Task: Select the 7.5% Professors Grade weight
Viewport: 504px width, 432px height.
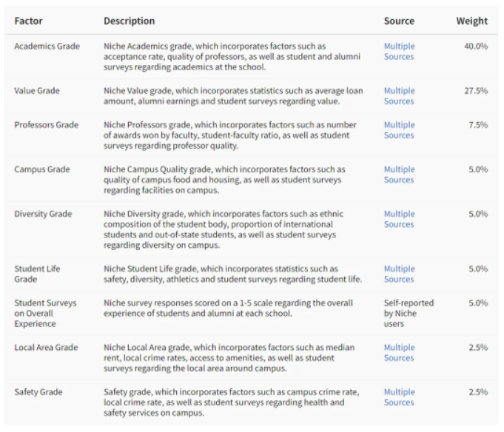Action: [478, 125]
